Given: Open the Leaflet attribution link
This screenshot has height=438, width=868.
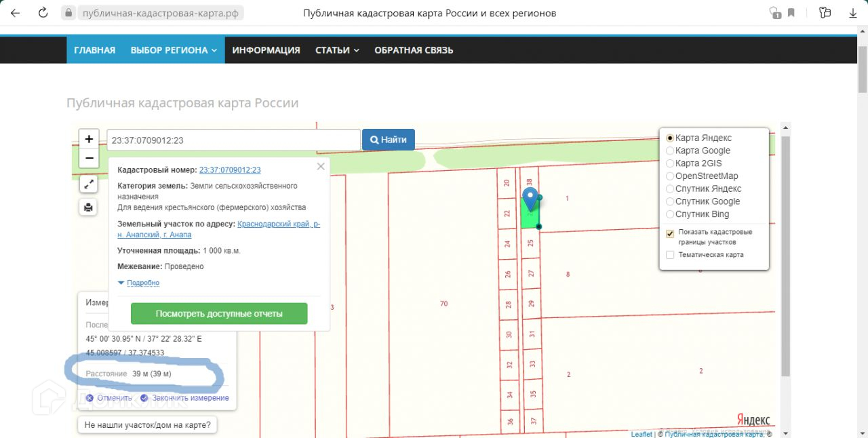Looking at the screenshot, I should [x=642, y=434].
